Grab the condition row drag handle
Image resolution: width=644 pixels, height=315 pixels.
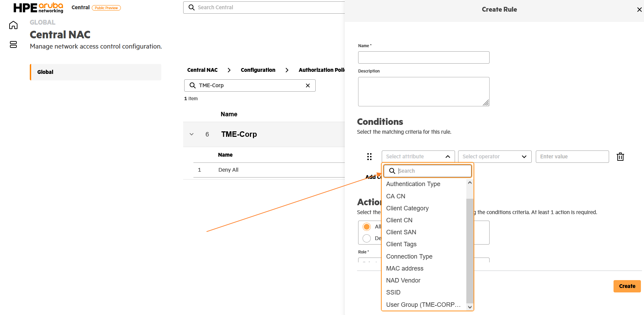(x=369, y=157)
